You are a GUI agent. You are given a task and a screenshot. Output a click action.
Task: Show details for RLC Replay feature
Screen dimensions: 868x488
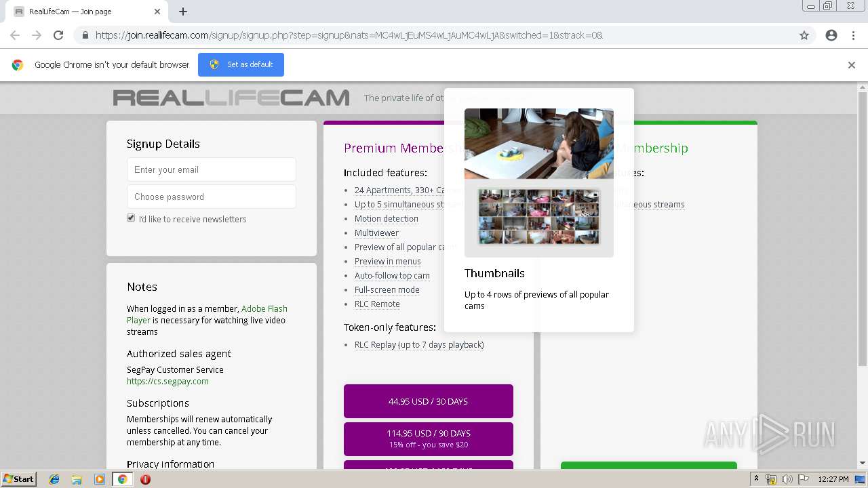(419, 344)
